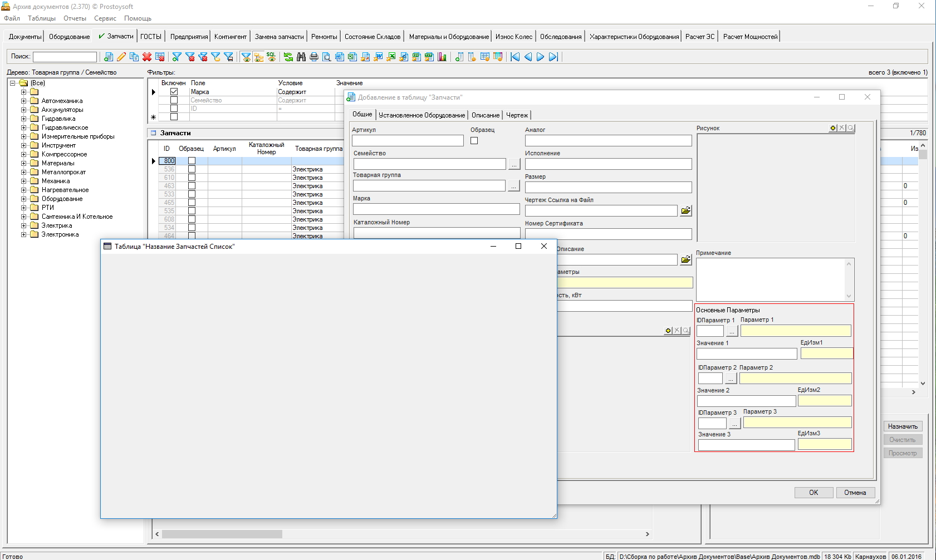Click the print preview magnifier icon

pos(327,57)
